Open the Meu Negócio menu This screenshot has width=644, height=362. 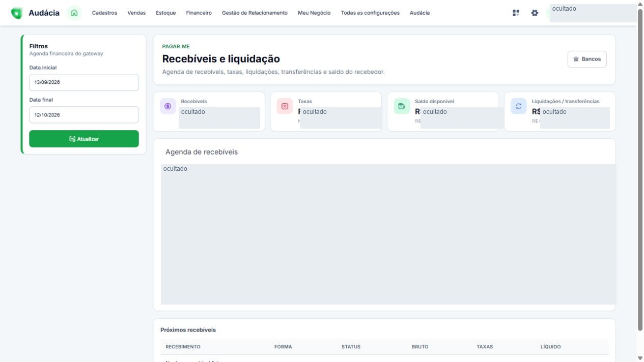[314, 13]
